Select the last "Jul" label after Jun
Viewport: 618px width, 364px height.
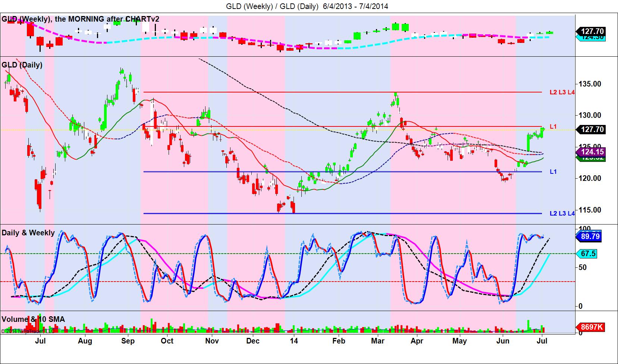[x=543, y=341]
